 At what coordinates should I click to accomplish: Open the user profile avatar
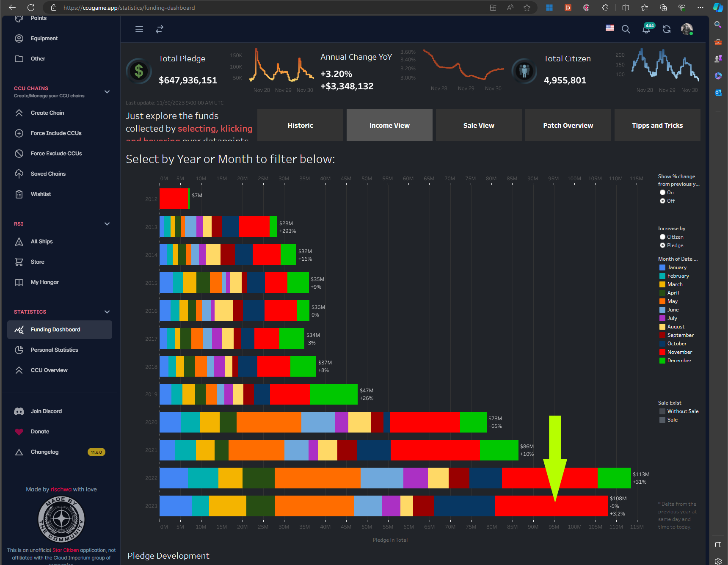(686, 29)
